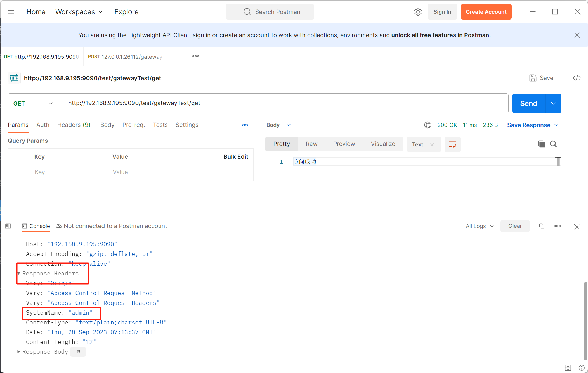Click the code snippet icon
Image resolution: width=588 pixels, height=373 pixels.
pyautogui.click(x=577, y=78)
